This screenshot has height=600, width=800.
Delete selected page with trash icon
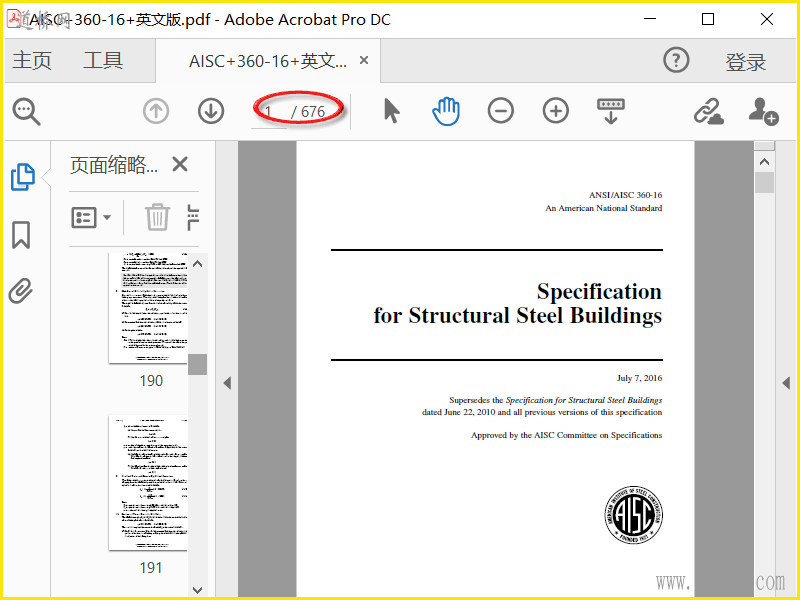click(157, 217)
